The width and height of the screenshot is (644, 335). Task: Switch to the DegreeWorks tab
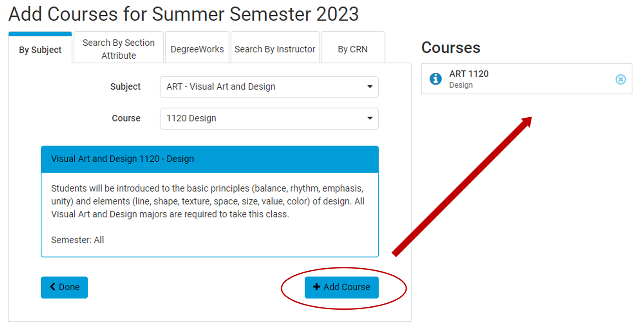click(197, 49)
